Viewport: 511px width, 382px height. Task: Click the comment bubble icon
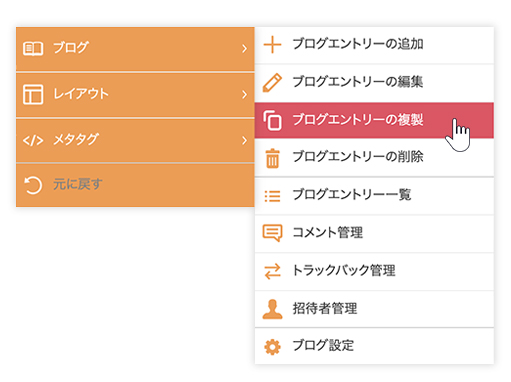click(272, 233)
